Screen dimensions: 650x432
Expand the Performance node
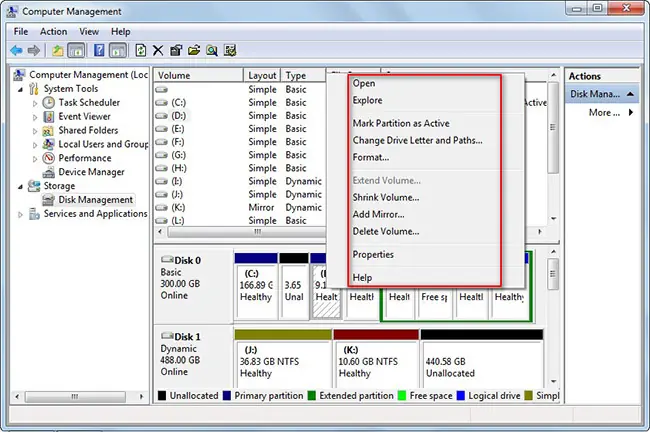point(35,159)
